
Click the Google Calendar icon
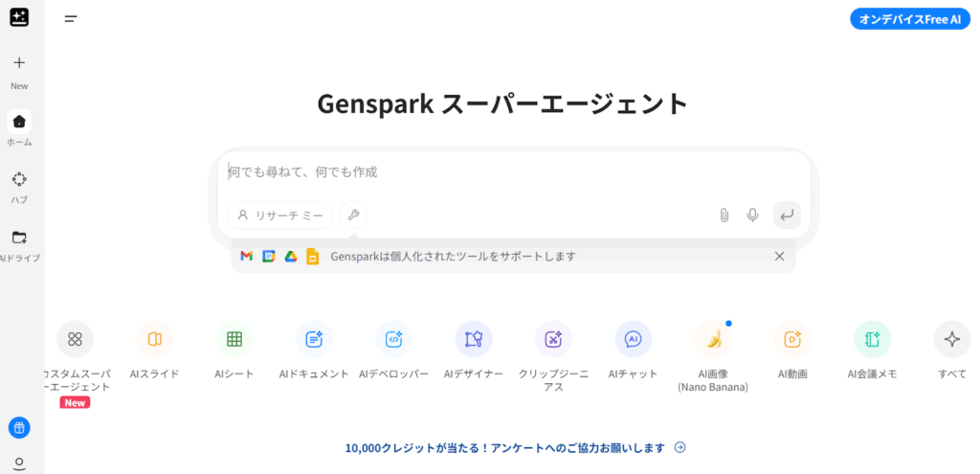coord(269,256)
